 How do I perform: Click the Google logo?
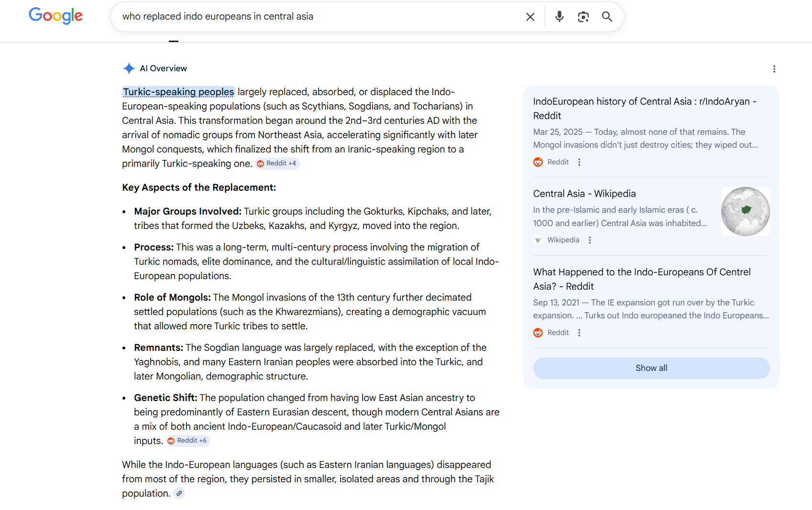pyautogui.click(x=55, y=16)
